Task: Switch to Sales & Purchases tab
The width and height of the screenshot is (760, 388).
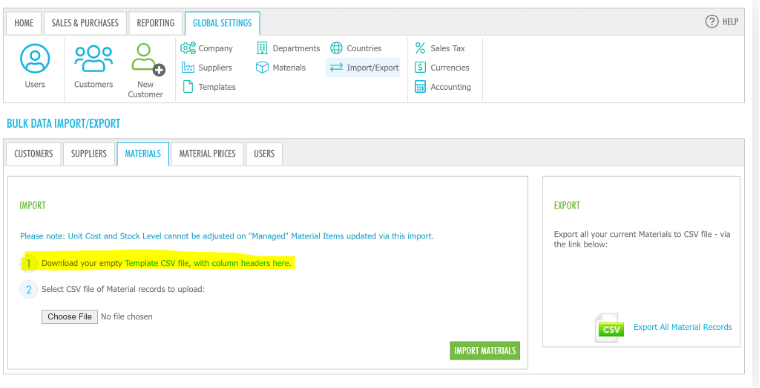Action: (85, 23)
